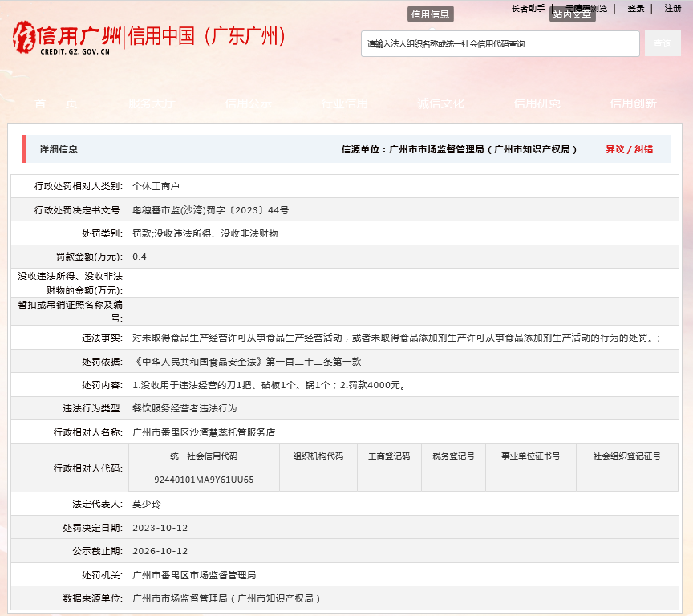The width and height of the screenshot is (693, 616).
Task: Click the 异议 / 纠错 link
Action: (x=630, y=149)
